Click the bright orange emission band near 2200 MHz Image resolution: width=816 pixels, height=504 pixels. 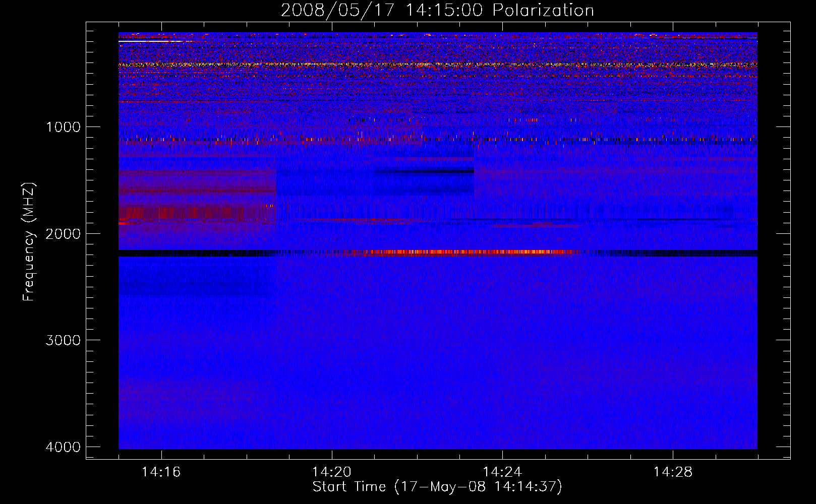[467, 253]
